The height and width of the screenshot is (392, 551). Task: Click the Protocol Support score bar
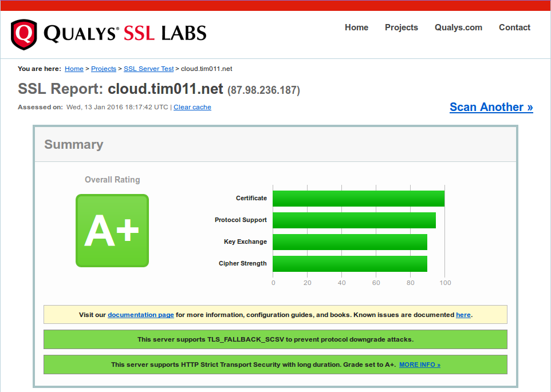click(354, 220)
